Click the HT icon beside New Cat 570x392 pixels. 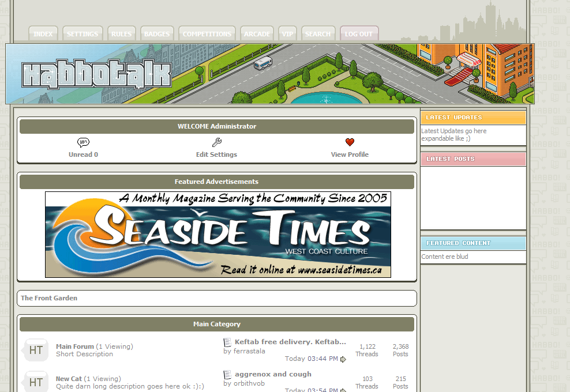pos(36,382)
